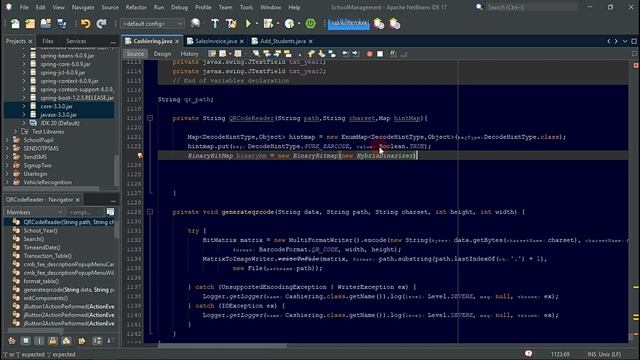Open the Refactor menu
The image size is (640, 360).
coord(136,7)
